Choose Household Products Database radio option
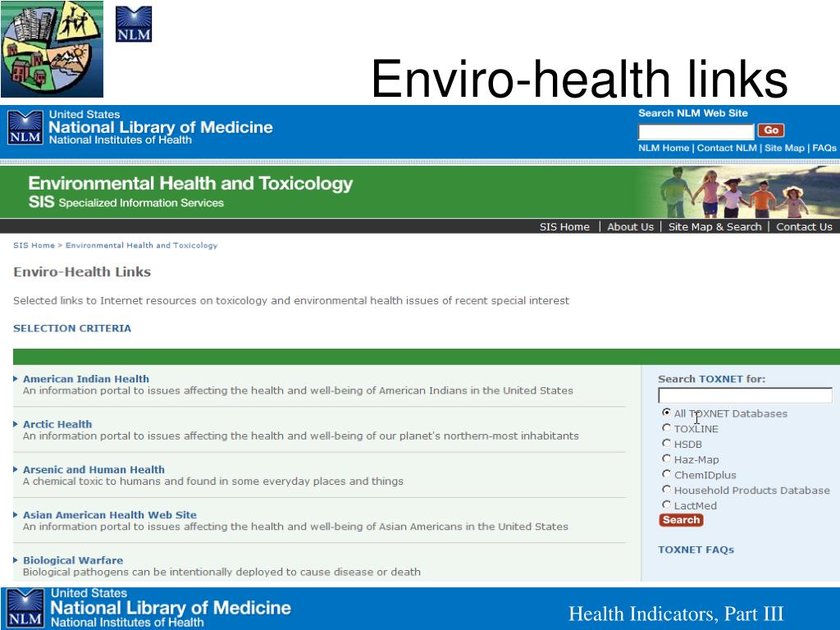This screenshot has height=630, width=840. 666,490
